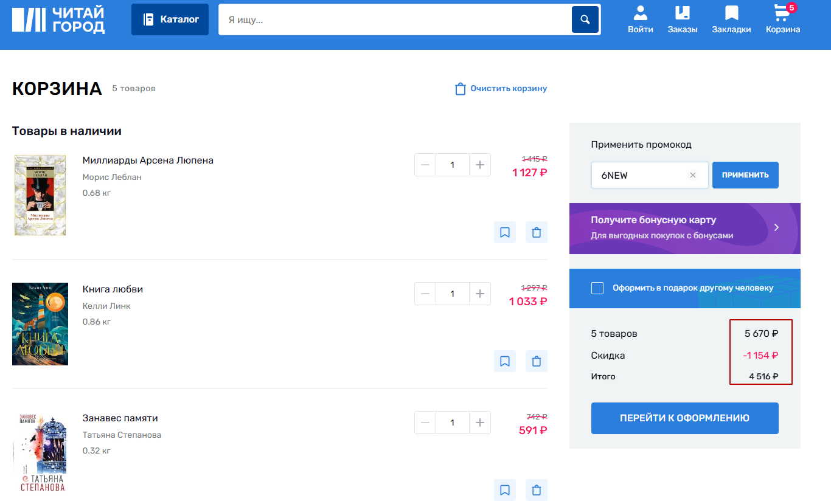Click the price 1 033 ₽

tap(528, 302)
